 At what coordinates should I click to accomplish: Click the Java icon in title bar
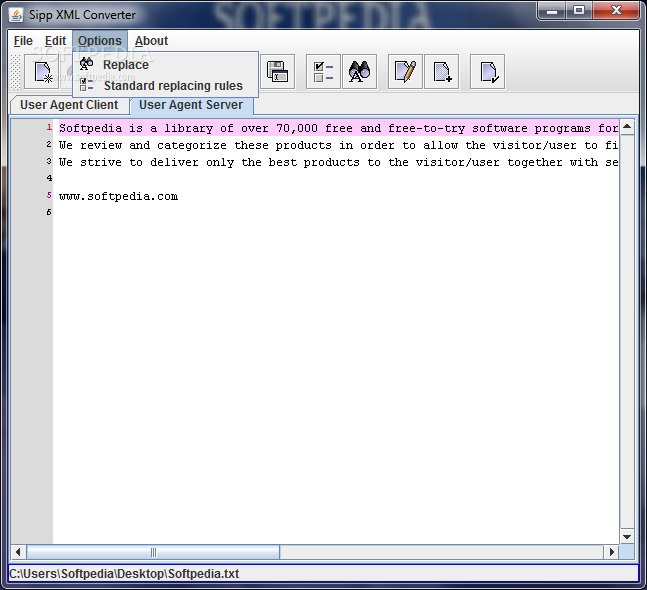coord(16,15)
